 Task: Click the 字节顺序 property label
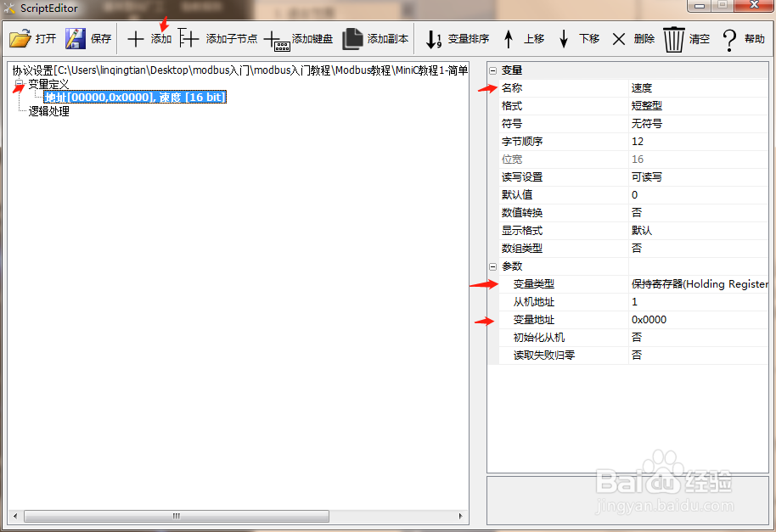tap(522, 142)
